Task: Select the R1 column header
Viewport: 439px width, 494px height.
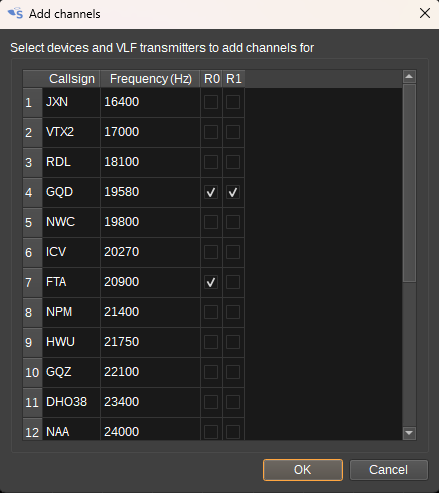Action: pos(234,79)
